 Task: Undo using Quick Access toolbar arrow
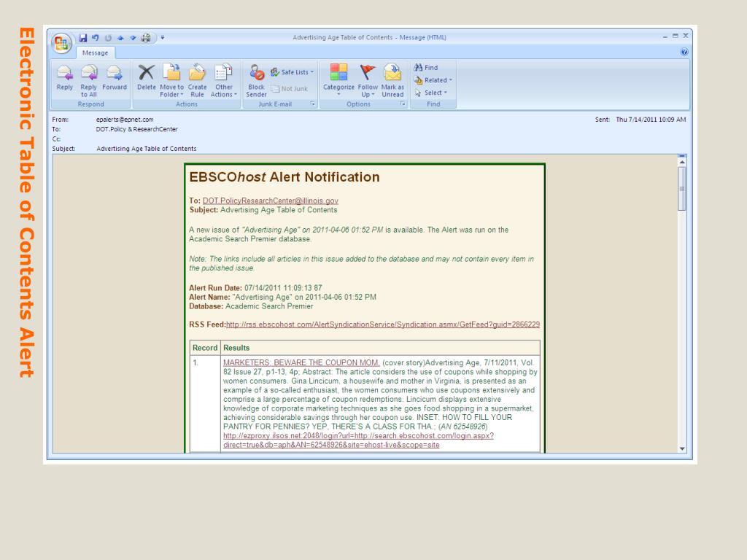tap(96, 38)
